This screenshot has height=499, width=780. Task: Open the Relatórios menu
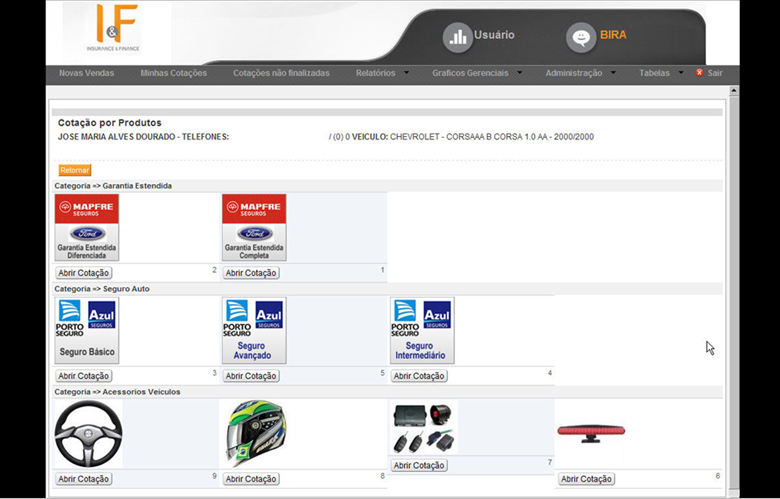point(376,73)
